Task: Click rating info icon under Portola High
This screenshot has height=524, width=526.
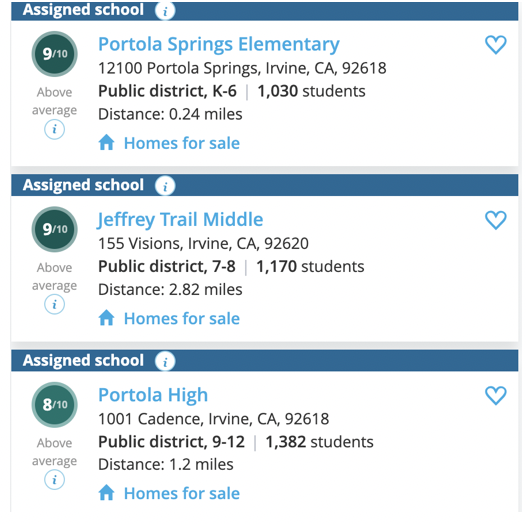Action: tap(54, 479)
